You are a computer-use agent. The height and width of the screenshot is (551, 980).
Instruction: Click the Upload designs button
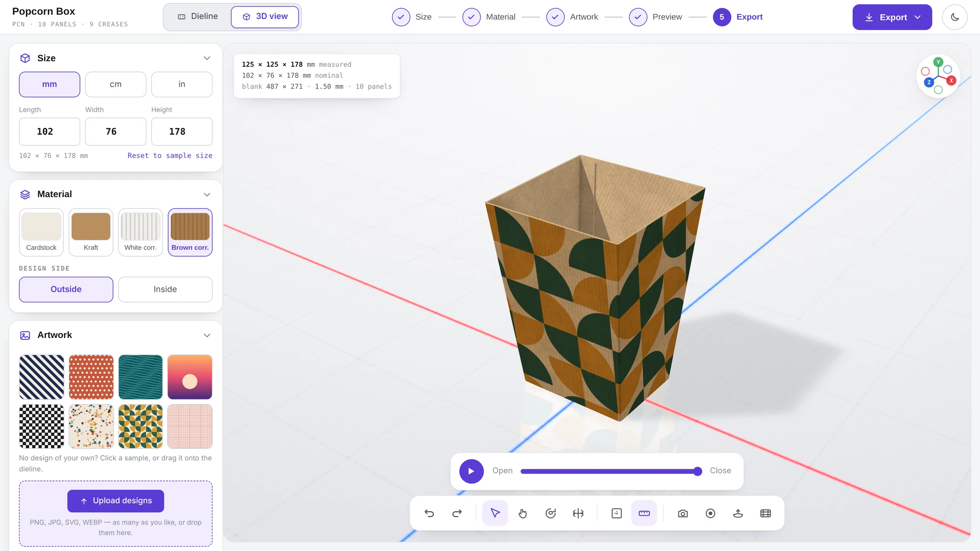click(116, 501)
